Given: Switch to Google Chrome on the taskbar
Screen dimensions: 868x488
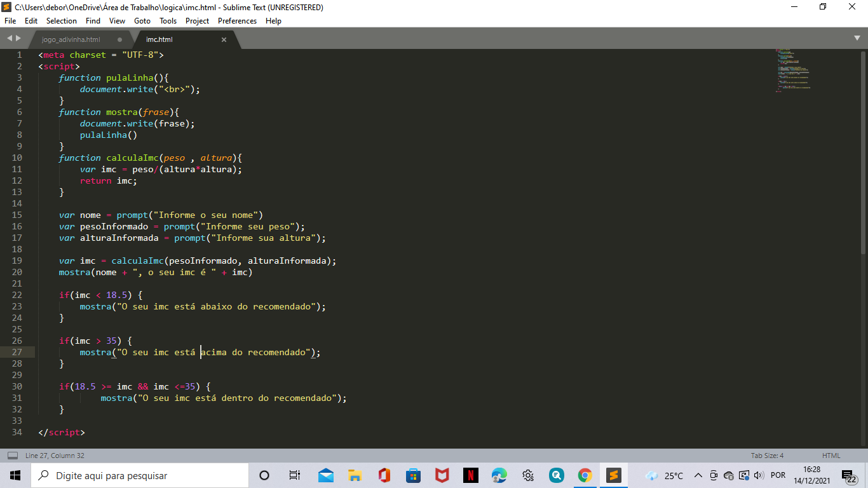Looking at the screenshot, I should (585, 475).
